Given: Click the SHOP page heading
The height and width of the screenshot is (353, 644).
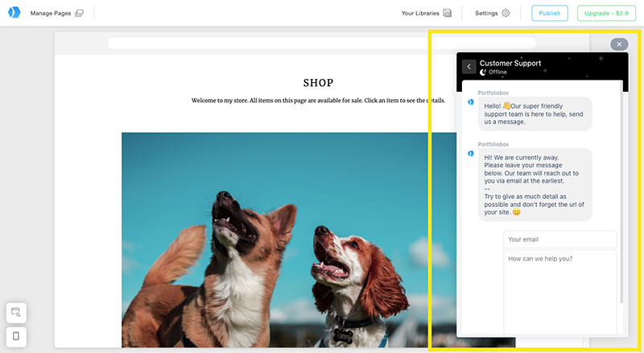Looking at the screenshot, I should pos(318,83).
